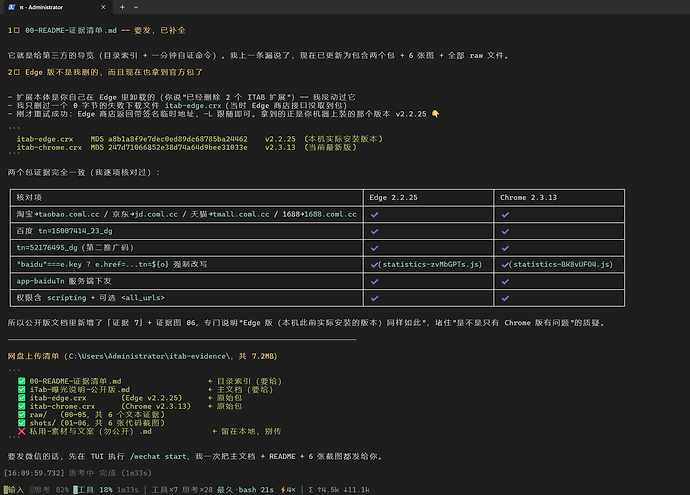Image resolution: width=690 pixels, height=495 pixels.
Task: Click the green check beside 00-README file
Action: pyautogui.click(x=22, y=381)
